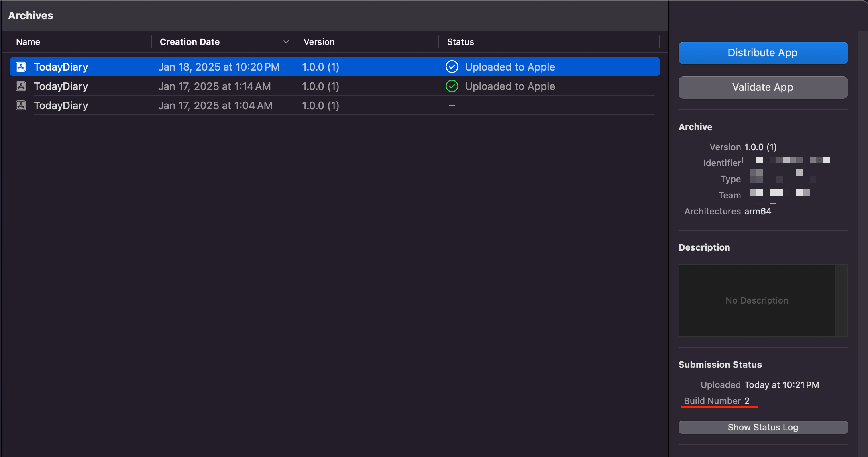Click version 1.0.0 (1) in 1:04 AM row
Viewport: 868px width, 457px height.
pyautogui.click(x=320, y=106)
